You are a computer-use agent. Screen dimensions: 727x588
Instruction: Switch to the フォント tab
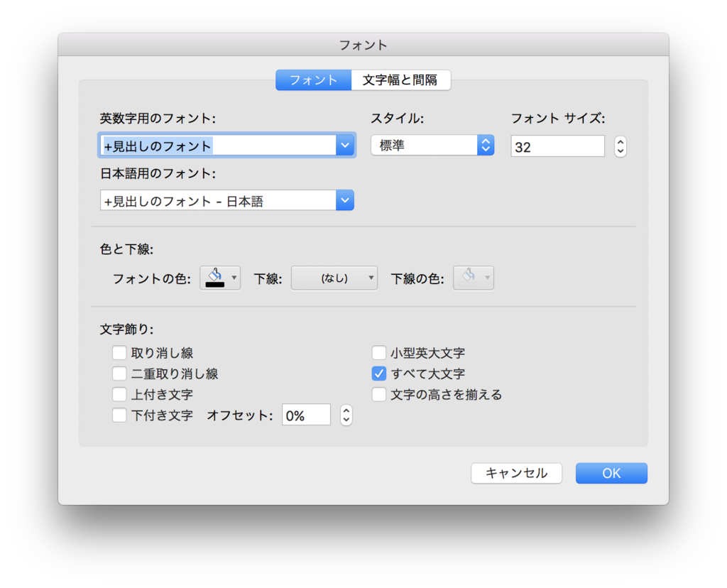(313, 80)
